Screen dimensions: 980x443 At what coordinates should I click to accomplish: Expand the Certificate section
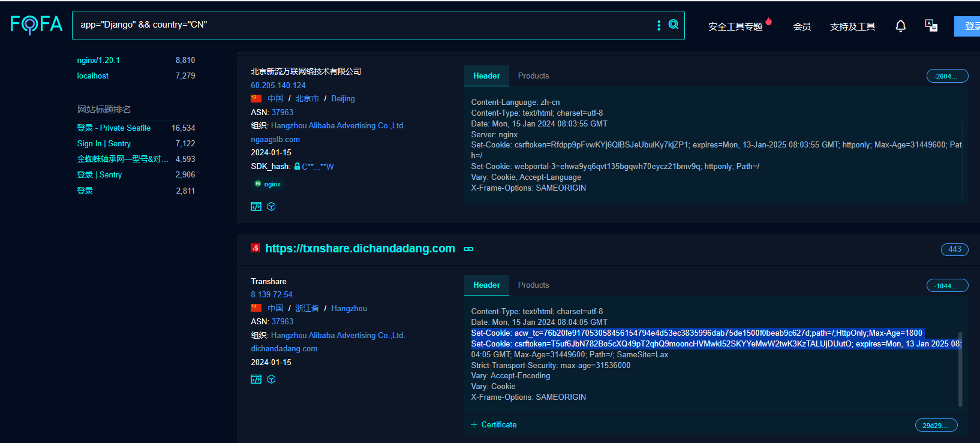[494, 425]
